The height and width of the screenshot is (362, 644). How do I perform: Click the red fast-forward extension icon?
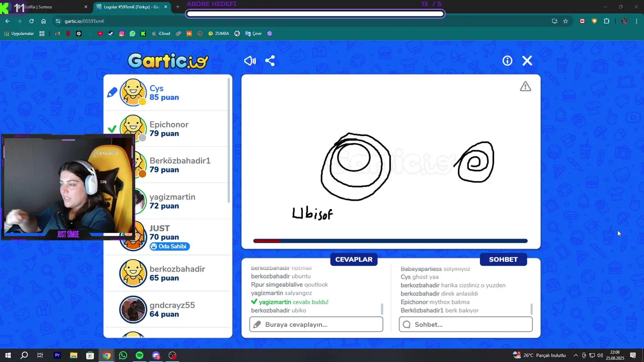coord(582,21)
